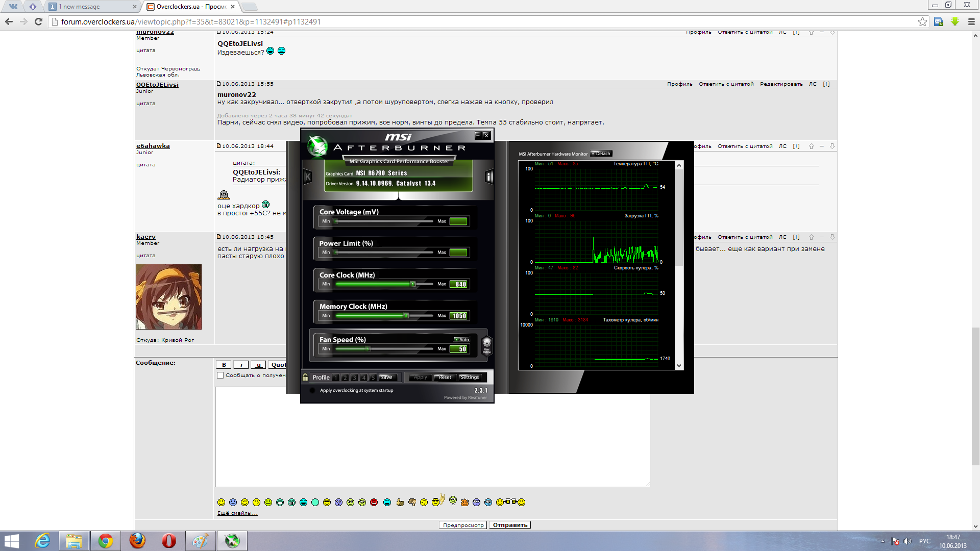Insert the first yellow smiley in the row
980x551 pixels.
pos(221,503)
